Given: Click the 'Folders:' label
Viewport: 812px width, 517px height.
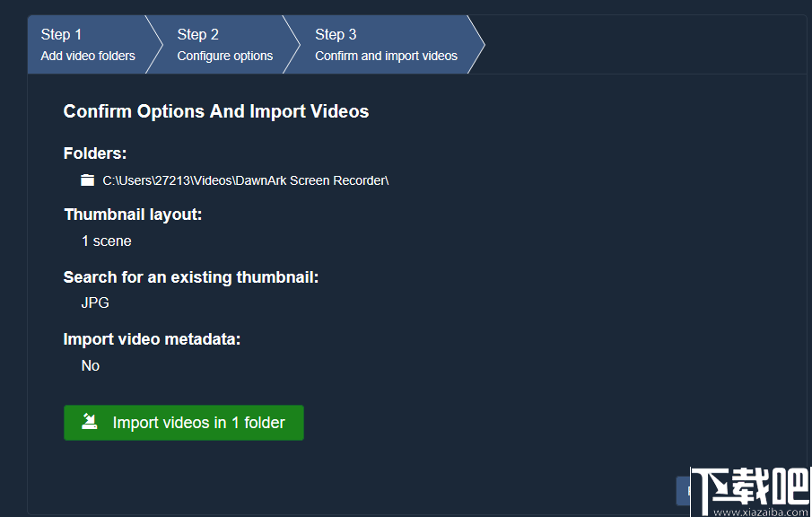Looking at the screenshot, I should (95, 153).
